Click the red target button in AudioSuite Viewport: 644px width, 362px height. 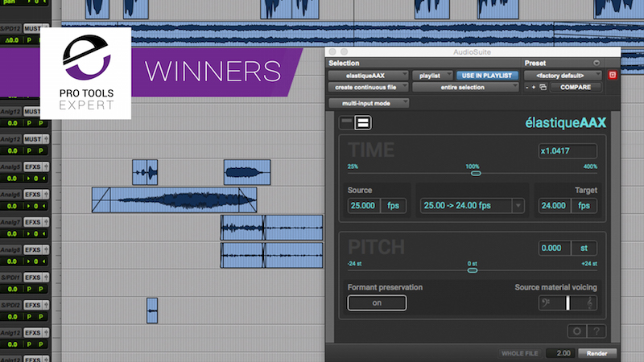point(613,75)
